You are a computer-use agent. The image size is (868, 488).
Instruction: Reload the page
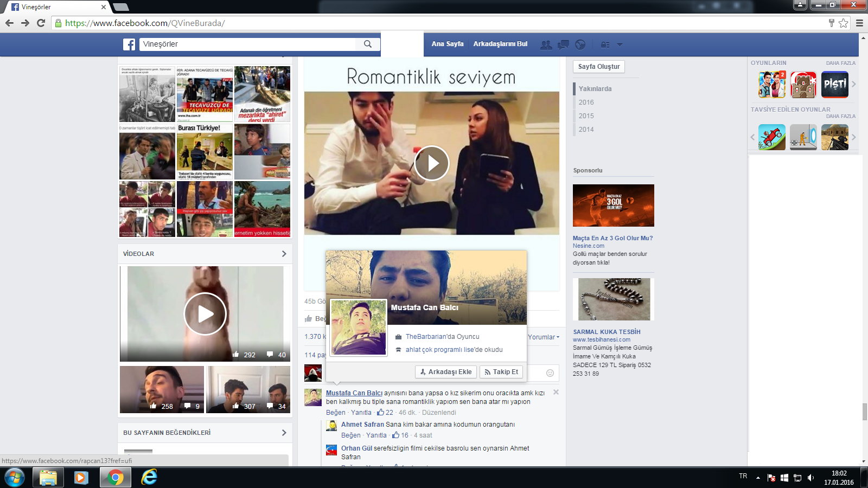tap(41, 23)
